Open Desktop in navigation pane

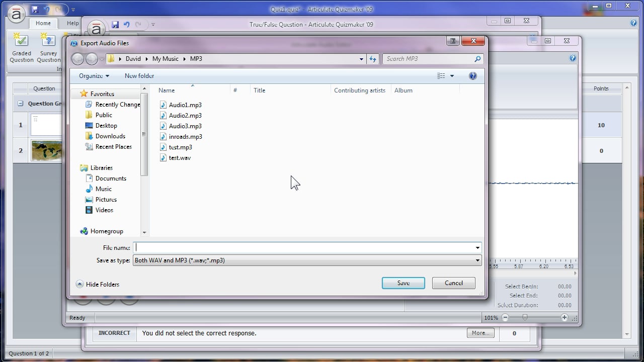pyautogui.click(x=101, y=126)
